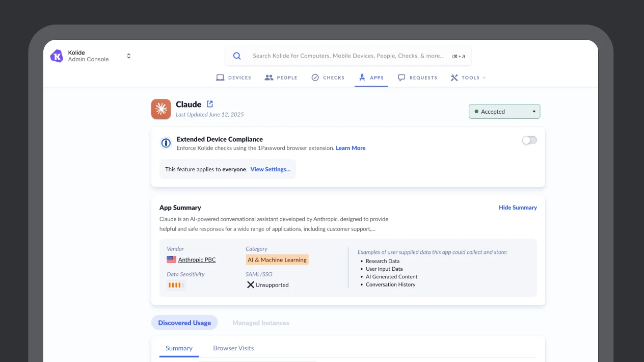Open the View Settings... link
The image size is (644, 362).
pos(270,169)
